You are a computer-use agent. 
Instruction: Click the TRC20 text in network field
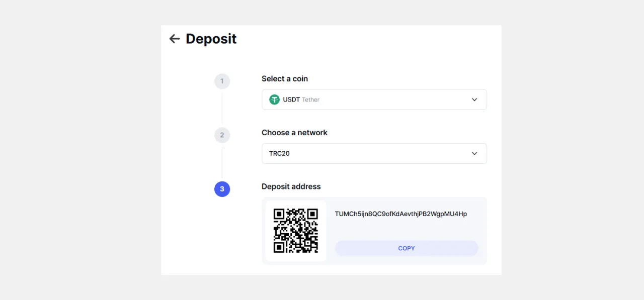pos(279,153)
